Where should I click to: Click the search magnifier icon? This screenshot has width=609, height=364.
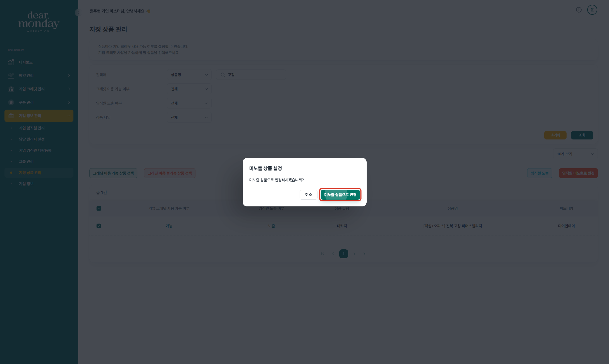point(223,75)
